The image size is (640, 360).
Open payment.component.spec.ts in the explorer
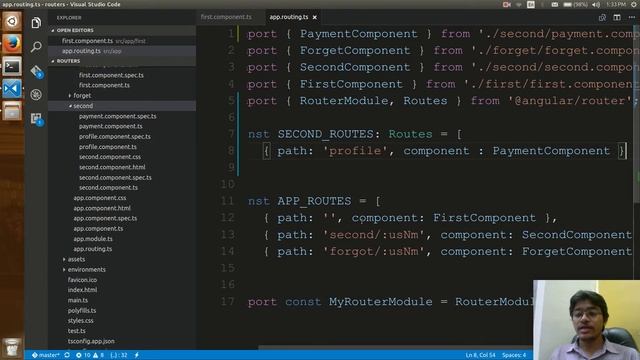point(118,116)
